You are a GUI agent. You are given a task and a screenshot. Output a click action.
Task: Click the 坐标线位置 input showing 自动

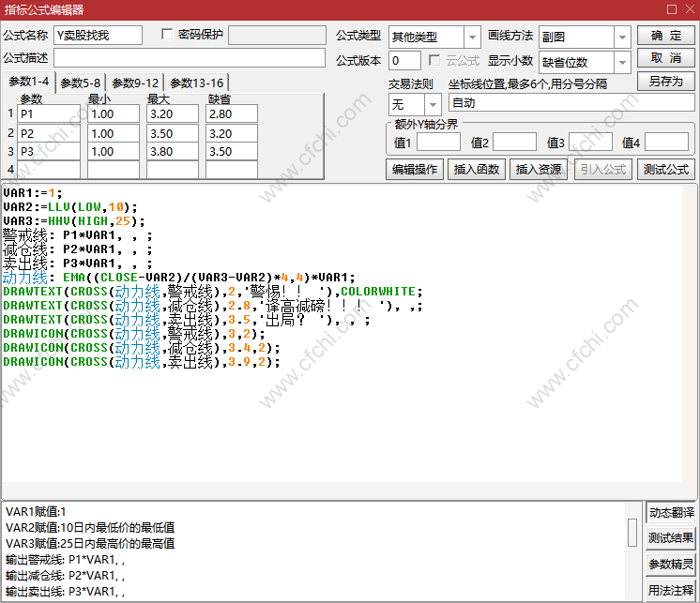571,103
